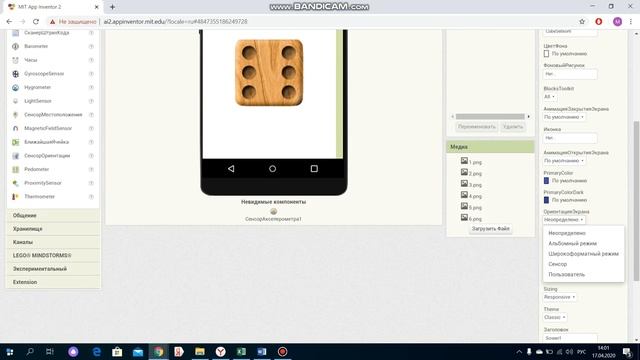Select the Pedometer component
The image size is (640, 360).
point(36,169)
